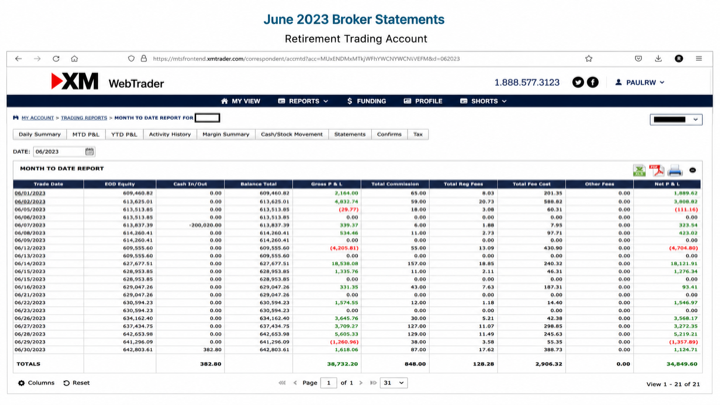
Task: Click the shield tracking protection icon
Action: (131, 59)
